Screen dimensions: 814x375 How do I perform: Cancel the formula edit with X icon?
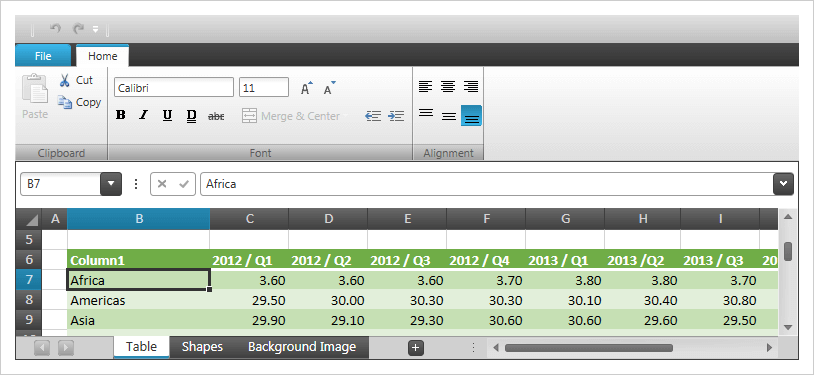(x=161, y=184)
